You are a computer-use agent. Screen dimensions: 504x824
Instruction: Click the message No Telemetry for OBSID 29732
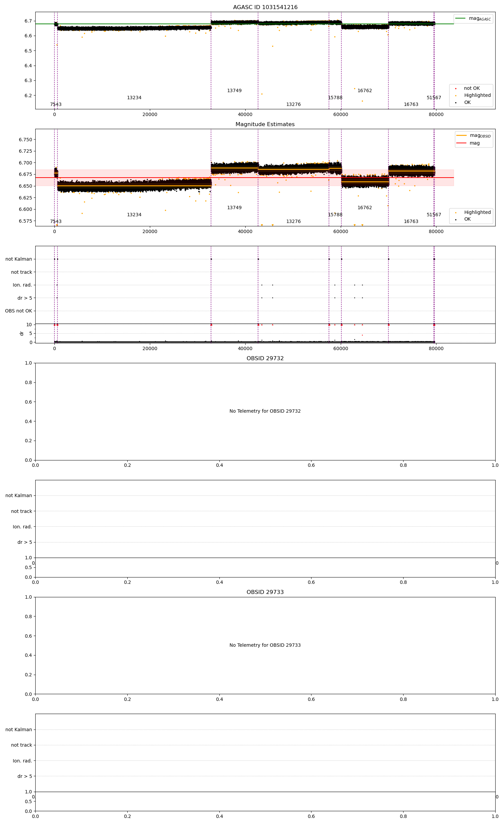tap(265, 411)
